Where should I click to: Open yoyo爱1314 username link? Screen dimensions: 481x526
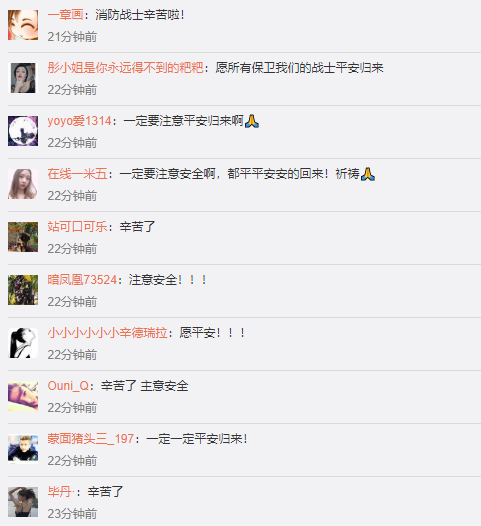79,121
